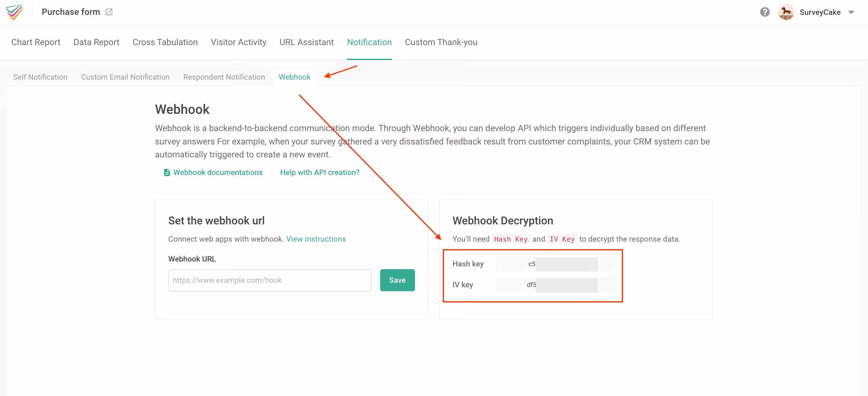Select the Self Notification sub-tab
The width and height of the screenshot is (868, 396).
click(40, 77)
